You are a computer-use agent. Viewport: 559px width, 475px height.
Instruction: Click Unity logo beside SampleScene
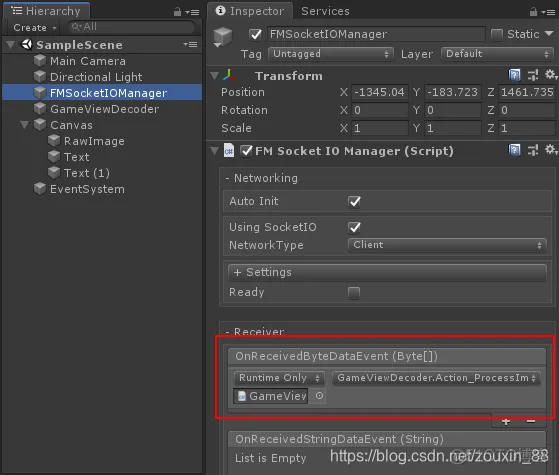click(27, 45)
